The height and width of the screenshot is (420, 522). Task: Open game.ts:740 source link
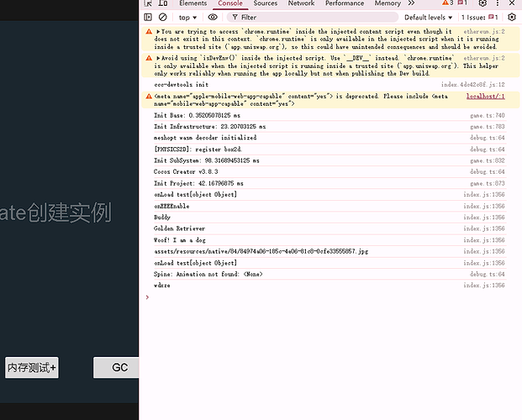[488, 115]
